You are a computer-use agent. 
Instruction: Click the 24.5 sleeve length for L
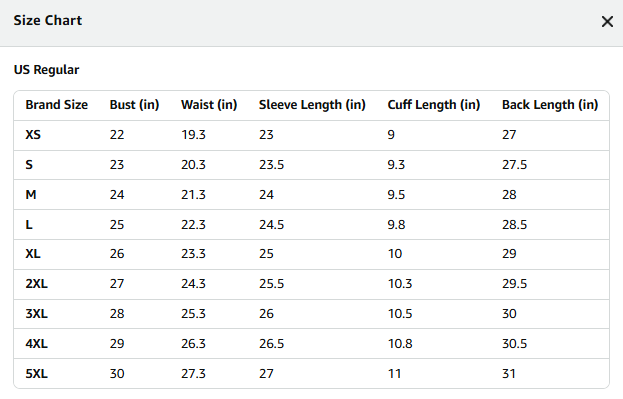272,225
